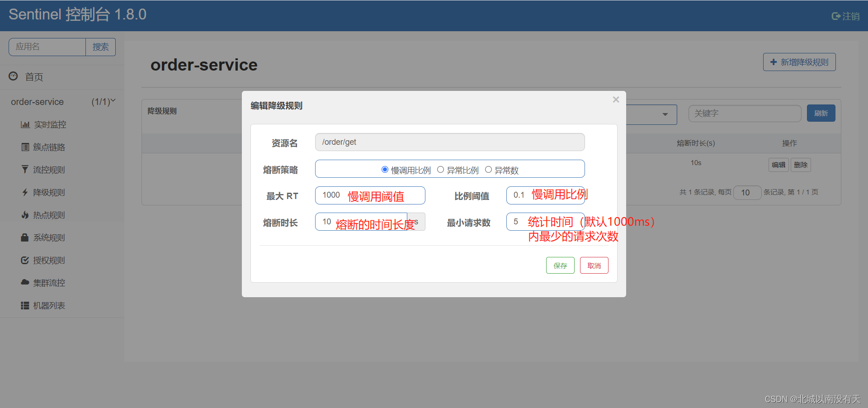Open 授权规则 menu item
This screenshot has height=408, width=868.
tap(49, 260)
